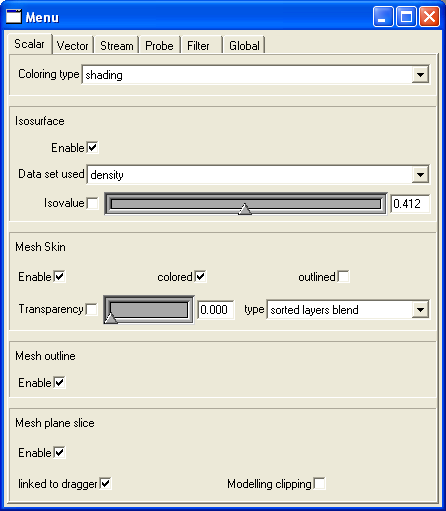The image size is (446, 511).
Task: Toggle the Mesh Skin colored checkbox
Action: click(x=200, y=276)
